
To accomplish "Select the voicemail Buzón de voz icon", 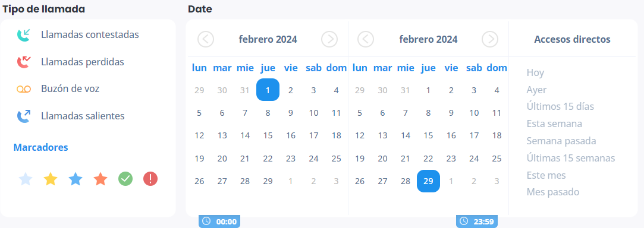I will (23, 89).
